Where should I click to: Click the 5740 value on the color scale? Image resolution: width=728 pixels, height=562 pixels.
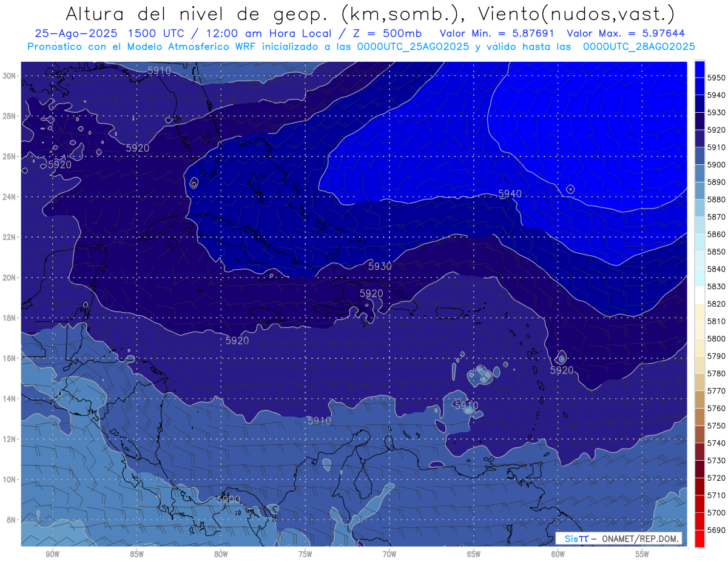point(716,443)
